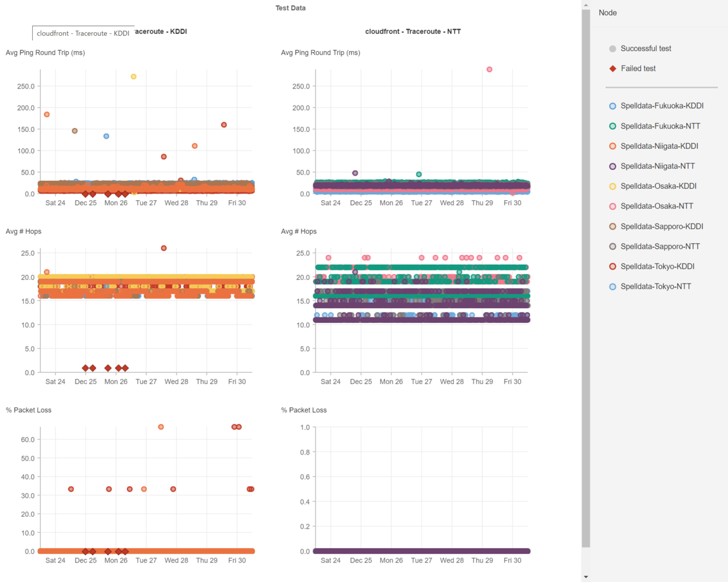Click first failed test diamond in KDDI ping chart
Viewport: 728px width, 582px height.
pos(86,194)
